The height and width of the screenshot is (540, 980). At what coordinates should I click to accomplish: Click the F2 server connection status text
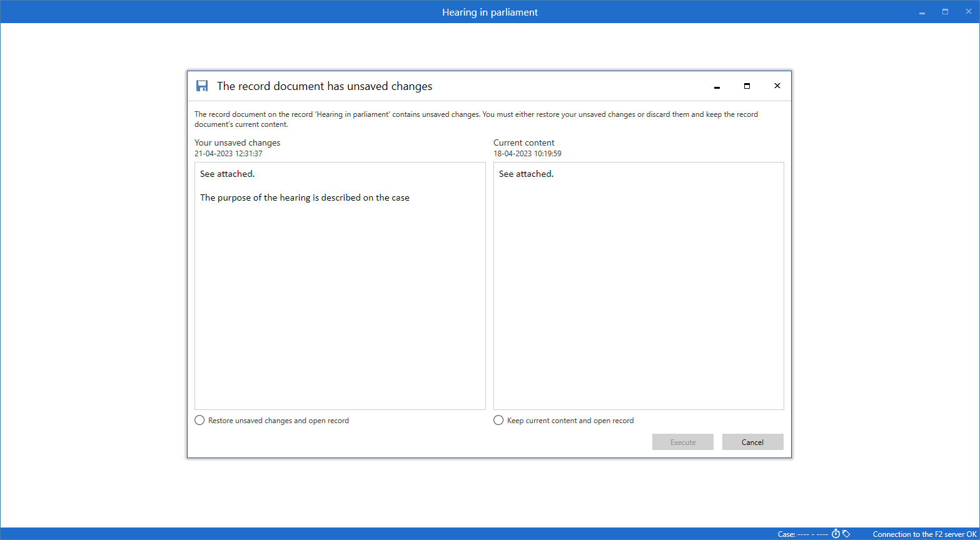point(924,534)
